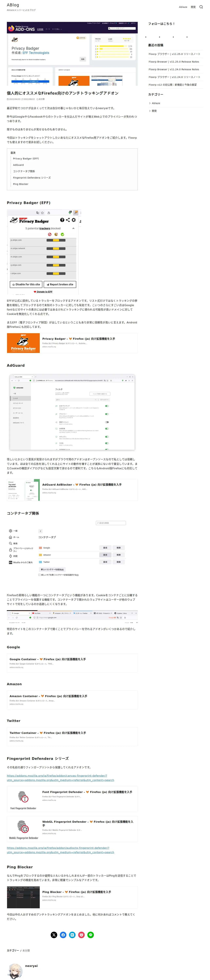Open WebGL Fingerprint Defender add-on link
Screen dimensions: 210x980
coord(88,824)
